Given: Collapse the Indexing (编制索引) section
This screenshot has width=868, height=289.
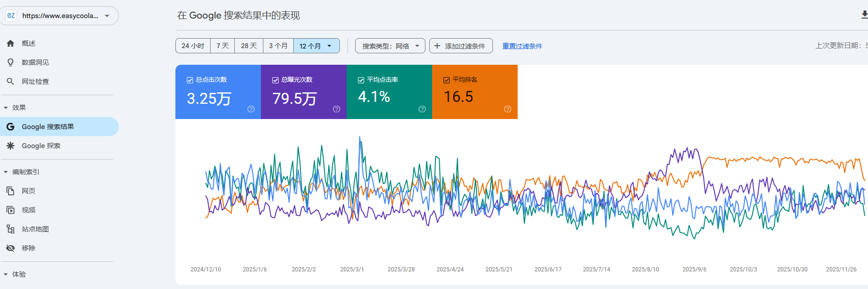Looking at the screenshot, I should click(6, 172).
